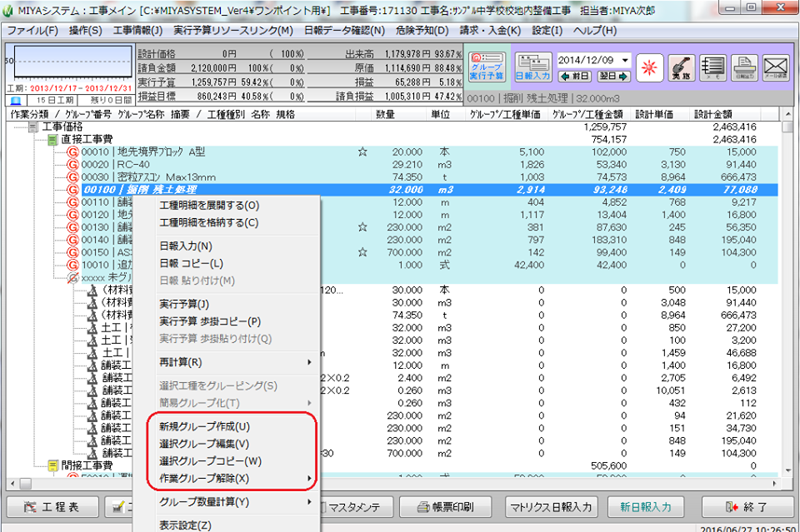Select 日報入力(N) from context menu
Screen dimensions: 800x532
(x=226, y=246)
